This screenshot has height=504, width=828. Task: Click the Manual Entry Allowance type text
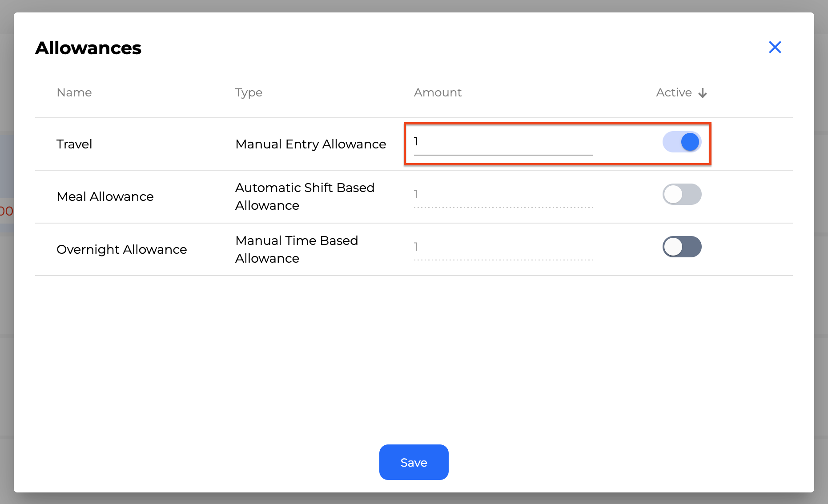(x=310, y=144)
